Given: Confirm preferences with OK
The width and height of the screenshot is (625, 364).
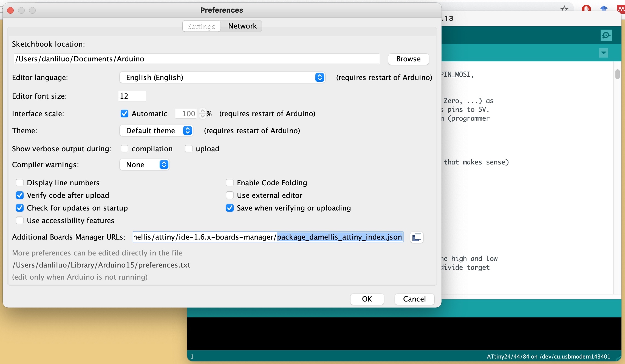Looking at the screenshot, I should (x=367, y=299).
